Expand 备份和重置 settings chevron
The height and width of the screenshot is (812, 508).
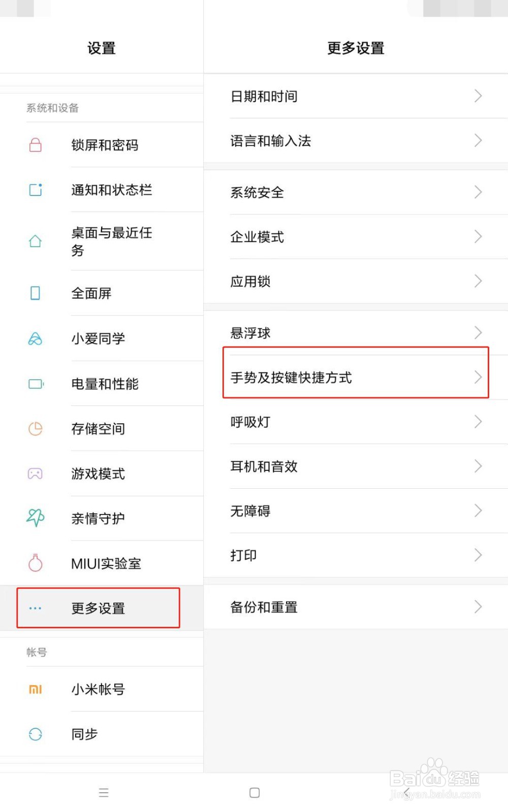pyautogui.click(x=477, y=606)
